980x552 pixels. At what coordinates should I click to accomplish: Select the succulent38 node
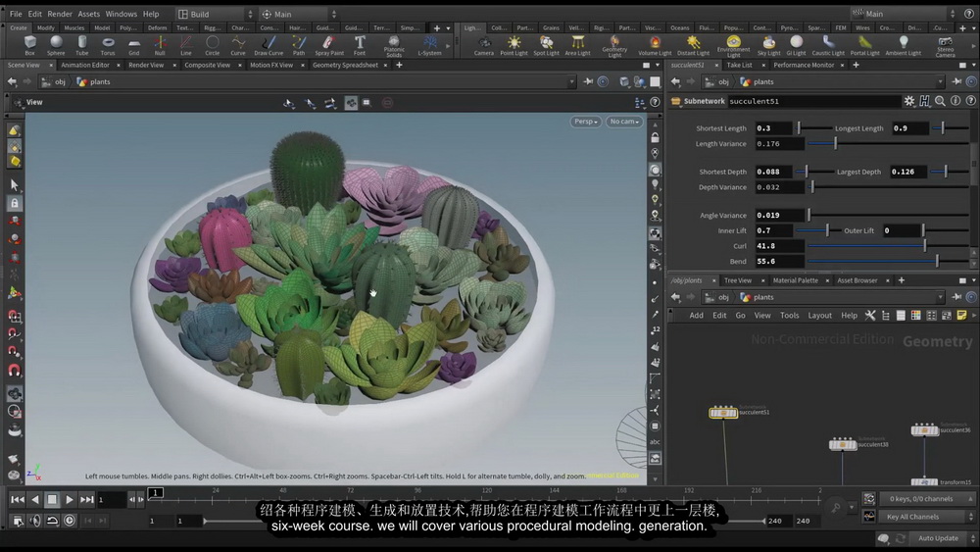843,444
